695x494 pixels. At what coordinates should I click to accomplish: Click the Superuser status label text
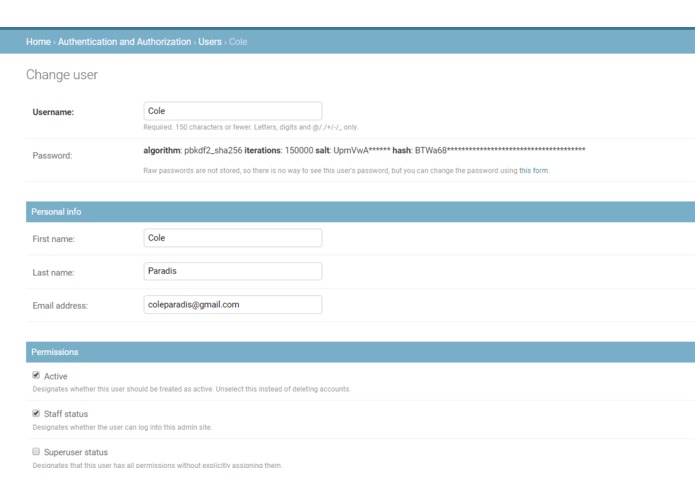pyautogui.click(x=76, y=452)
